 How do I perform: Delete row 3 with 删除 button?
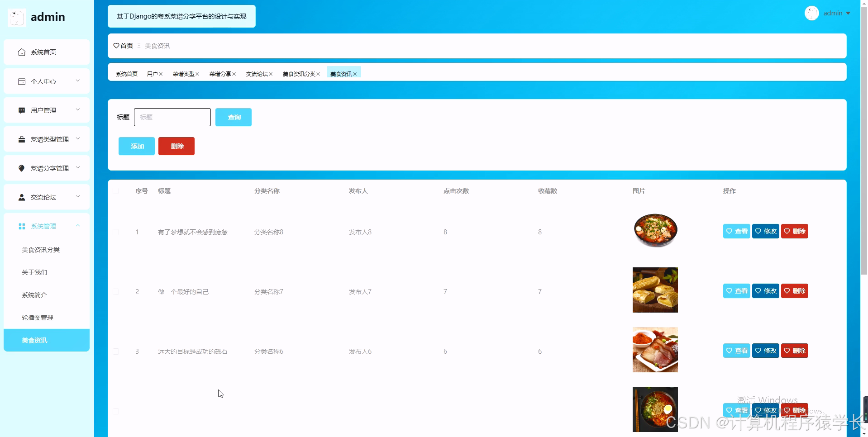pos(794,351)
